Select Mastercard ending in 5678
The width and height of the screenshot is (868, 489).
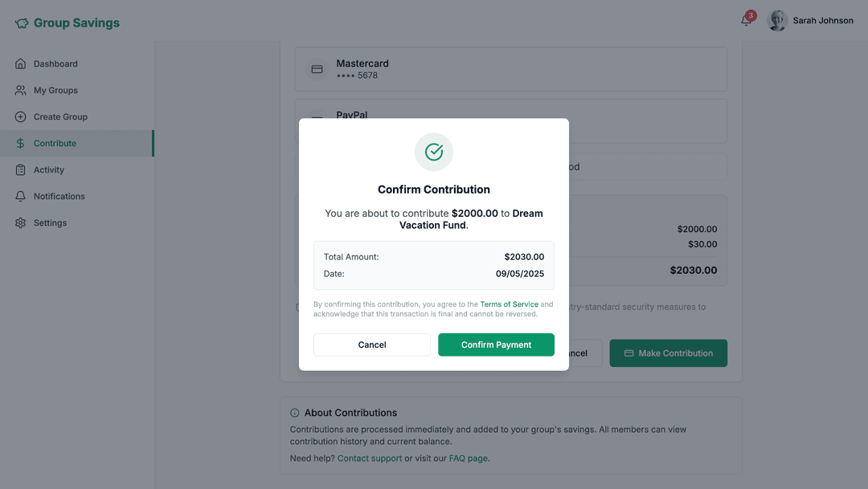tap(511, 69)
